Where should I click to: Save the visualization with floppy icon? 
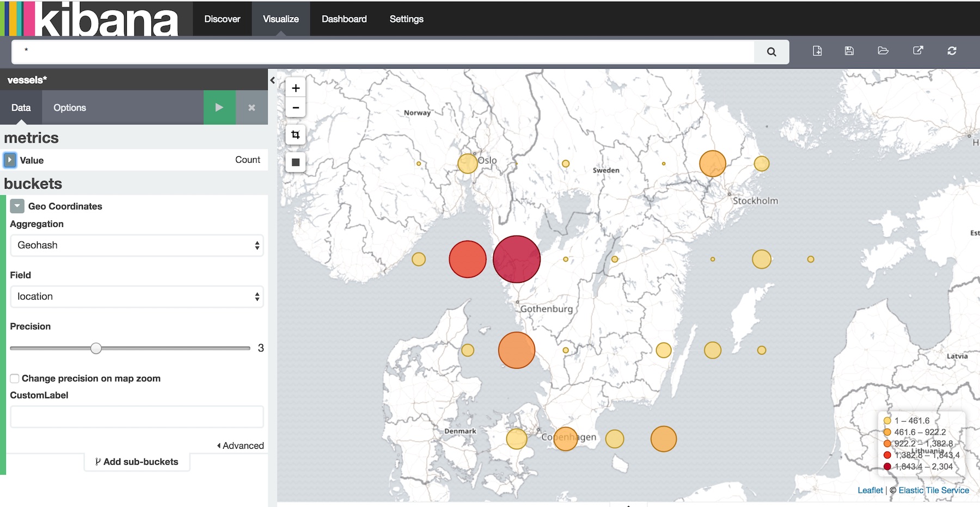(849, 51)
